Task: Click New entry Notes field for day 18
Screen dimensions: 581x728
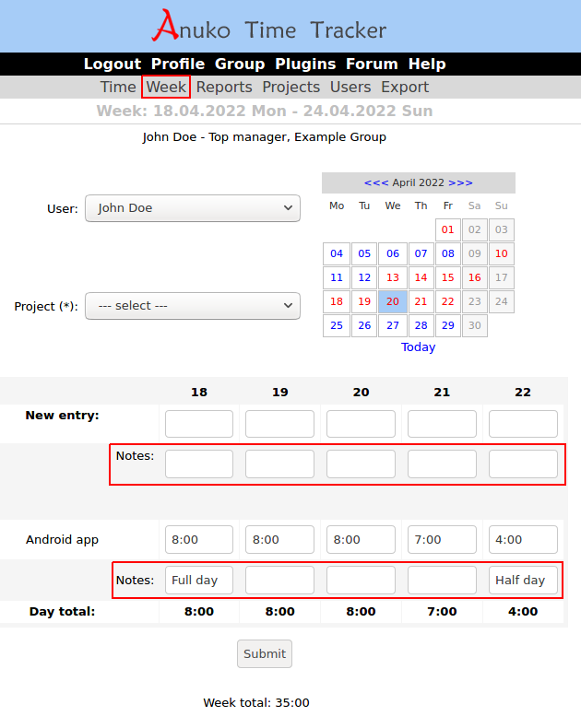Action: click(x=199, y=464)
